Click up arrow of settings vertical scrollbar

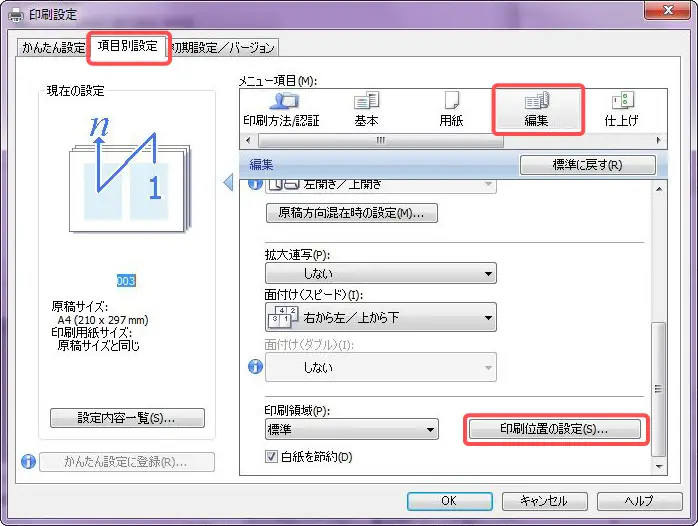pyautogui.click(x=659, y=190)
